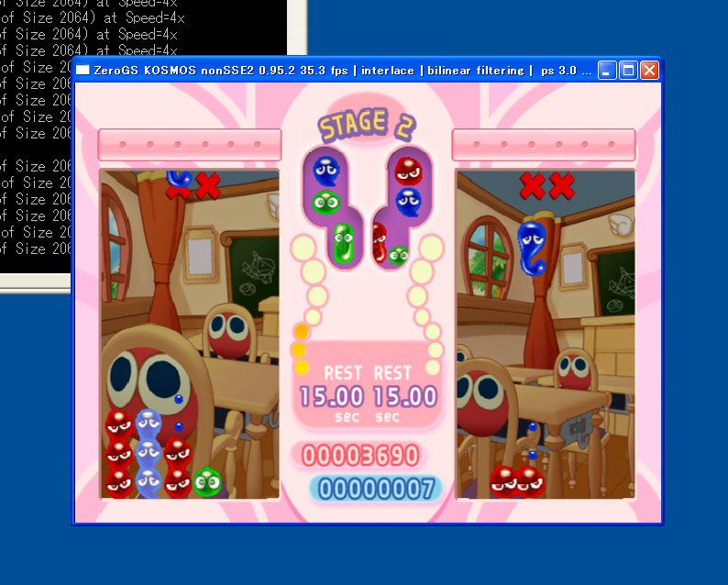Click the right REST 15.00 timer
The width and height of the screenshot is (728, 585).
tap(405, 396)
